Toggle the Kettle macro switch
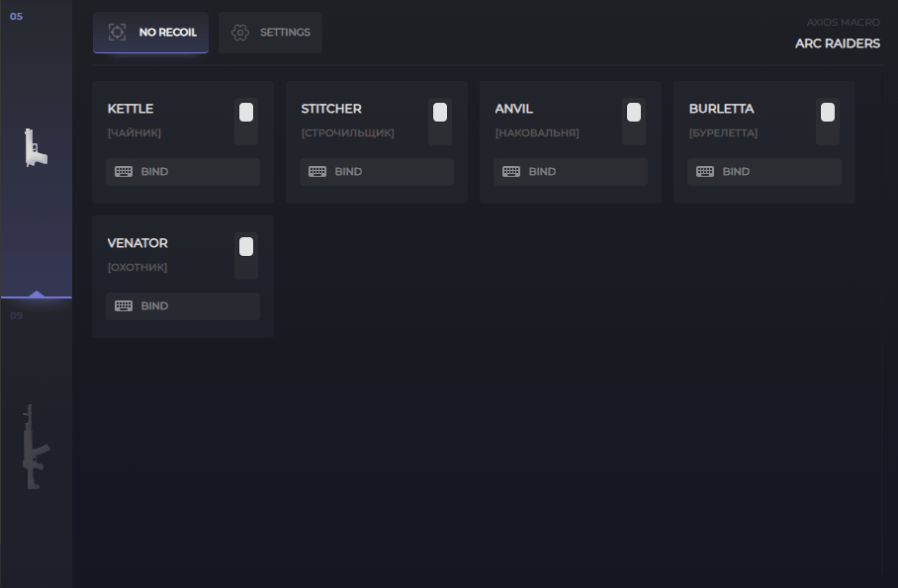The width and height of the screenshot is (898, 588). click(x=246, y=122)
